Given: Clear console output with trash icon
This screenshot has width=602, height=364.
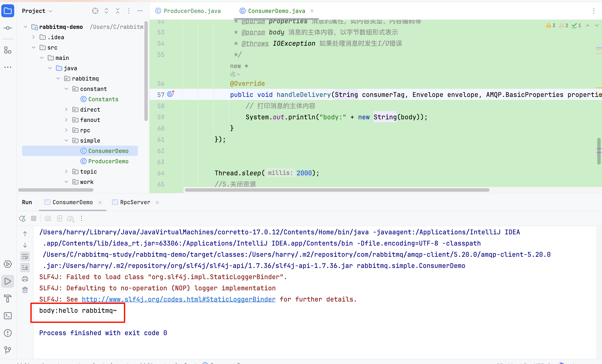Looking at the screenshot, I should pos(25,290).
